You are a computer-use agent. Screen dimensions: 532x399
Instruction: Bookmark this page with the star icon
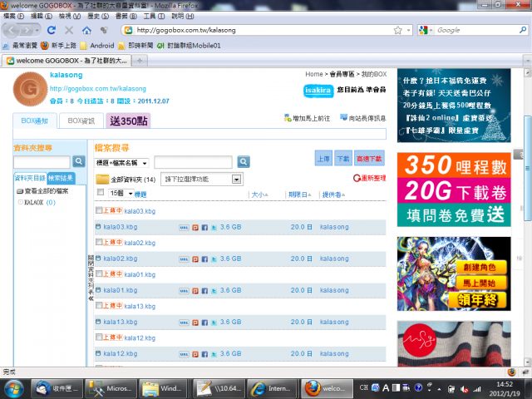(397, 30)
